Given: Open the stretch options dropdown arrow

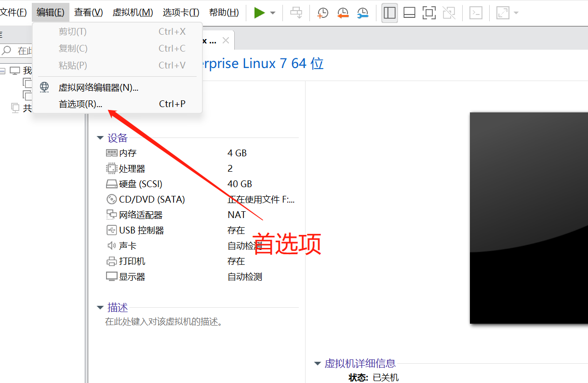Looking at the screenshot, I should coord(516,13).
